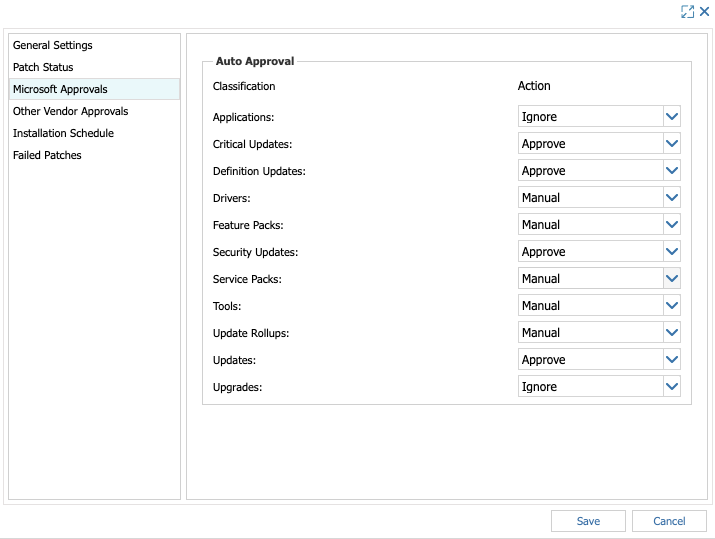Click the Save button
The height and width of the screenshot is (539, 715).
588,521
